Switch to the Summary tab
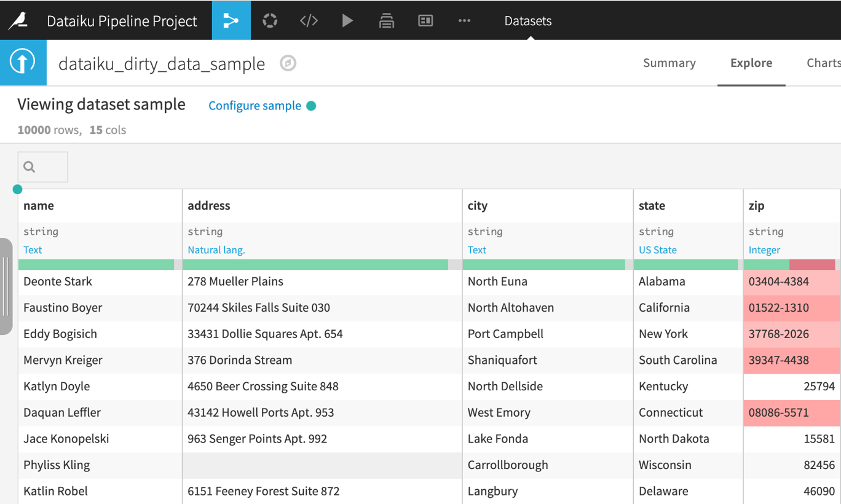Viewport: 841px width, 504px height. click(669, 63)
